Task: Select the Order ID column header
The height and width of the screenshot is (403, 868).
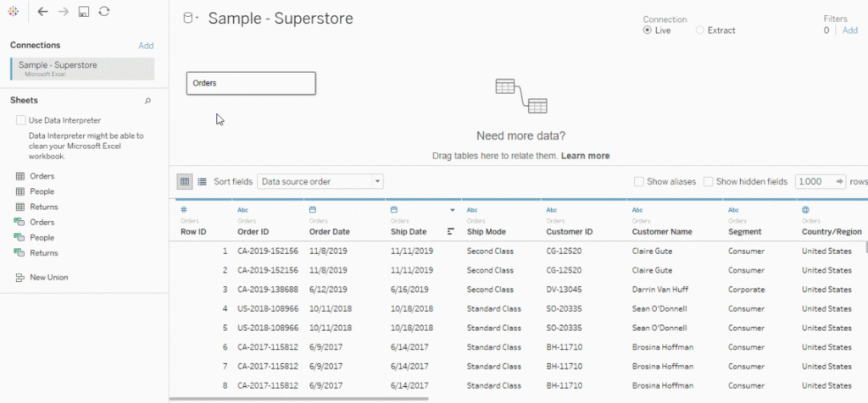Action: (x=253, y=232)
